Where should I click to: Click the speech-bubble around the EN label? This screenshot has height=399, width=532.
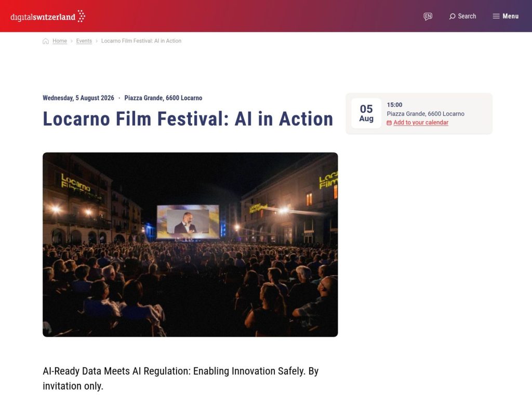click(x=428, y=16)
